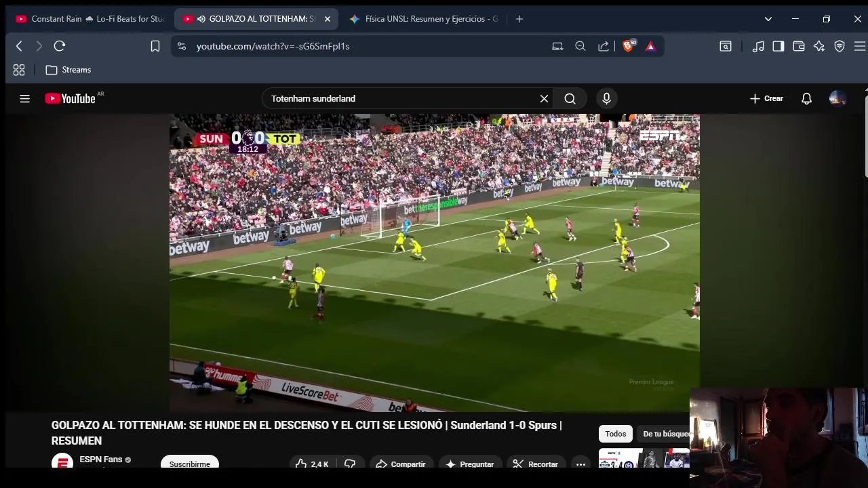Screen dimensions: 868x488
Task: Close the GOLPAZO AL TOTTENHAM tab
Action: click(328, 19)
